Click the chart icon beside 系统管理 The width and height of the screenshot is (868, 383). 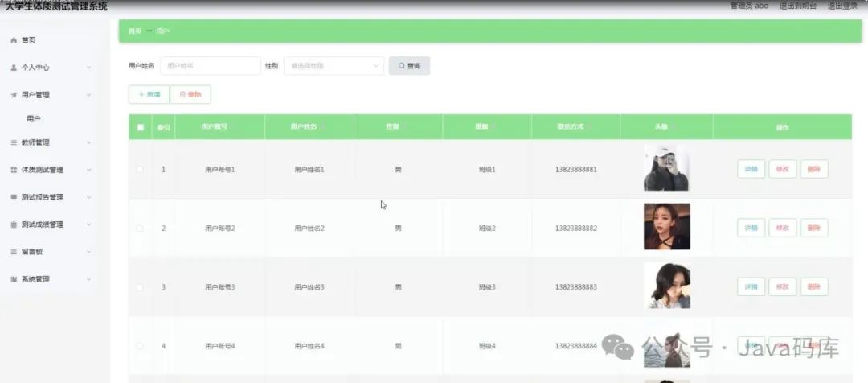point(14,279)
